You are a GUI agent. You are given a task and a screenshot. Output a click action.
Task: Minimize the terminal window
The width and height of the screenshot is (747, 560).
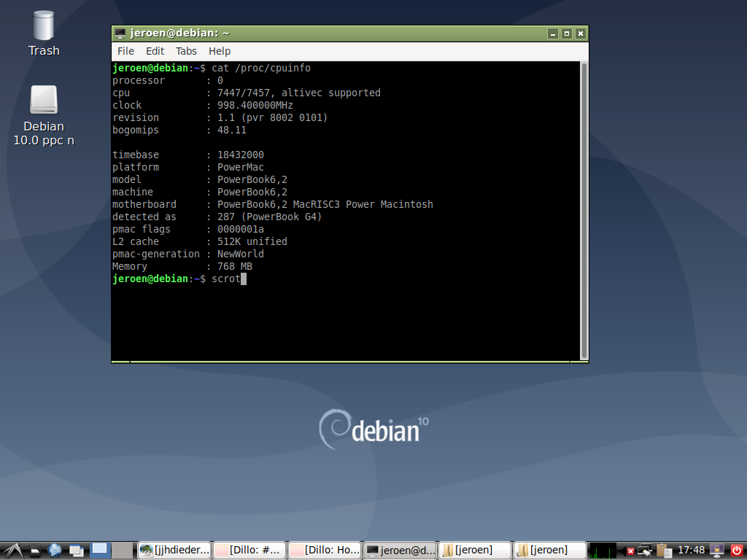(553, 34)
